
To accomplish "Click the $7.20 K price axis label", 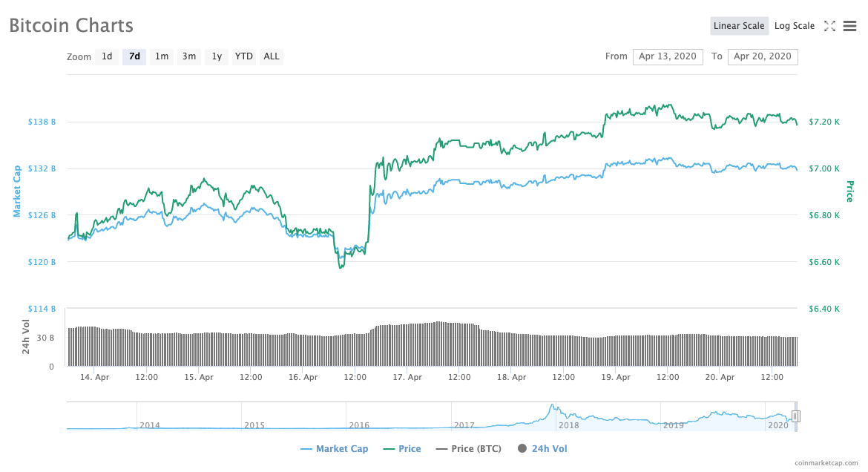I will click(x=824, y=122).
